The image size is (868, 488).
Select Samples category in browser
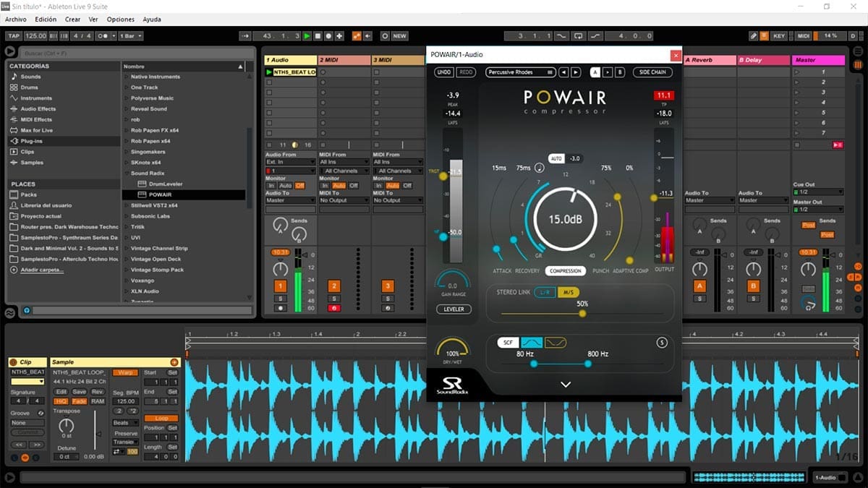(x=31, y=163)
